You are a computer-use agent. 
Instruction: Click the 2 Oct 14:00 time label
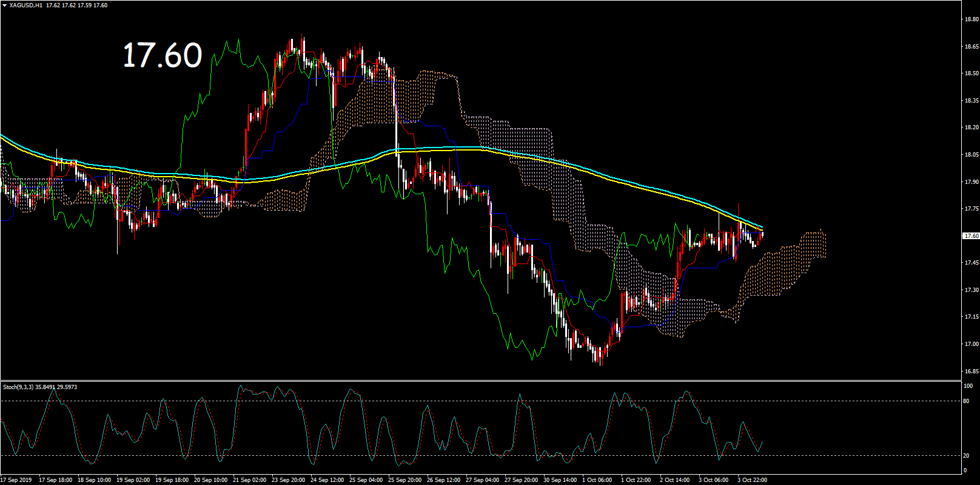[675, 480]
